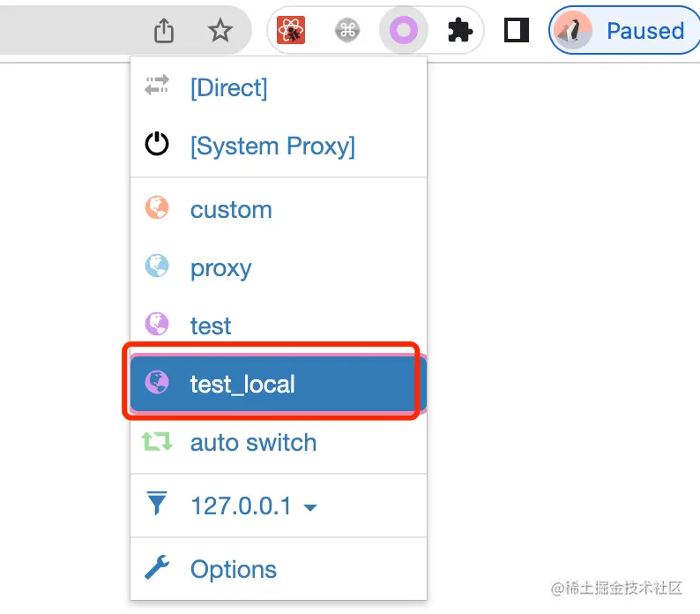Click the globe icon in test_local row

tap(157, 382)
